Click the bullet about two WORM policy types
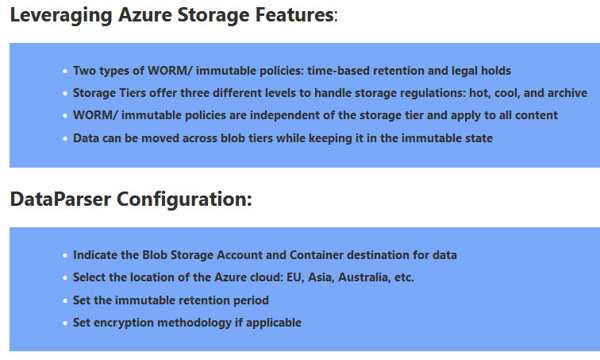Image resolution: width=600 pixels, height=360 pixels. click(292, 71)
